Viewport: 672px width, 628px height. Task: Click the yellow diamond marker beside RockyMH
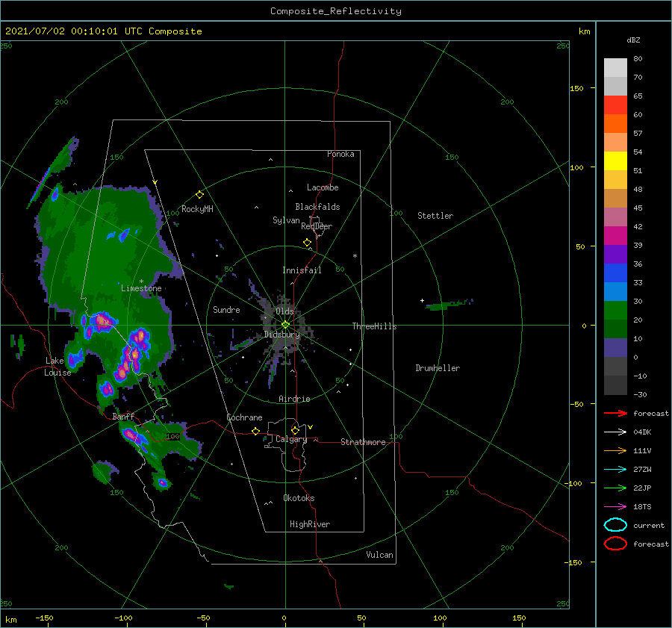coord(199,195)
